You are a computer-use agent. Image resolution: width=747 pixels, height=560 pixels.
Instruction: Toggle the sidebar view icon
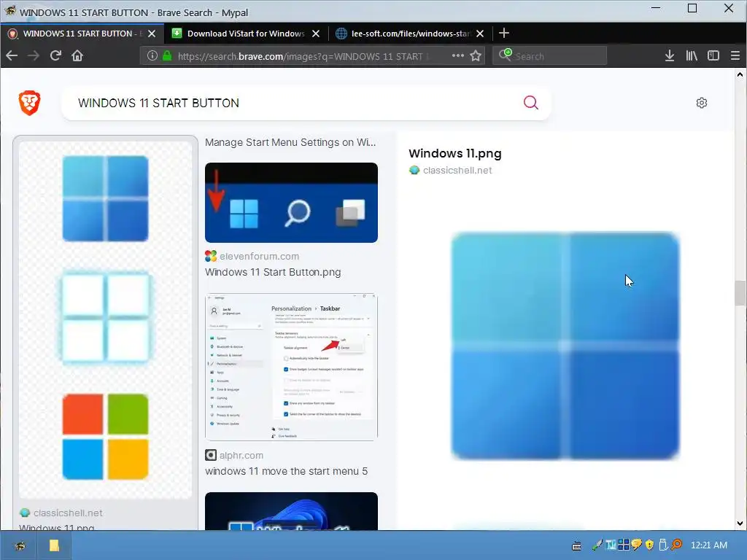coord(713,55)
